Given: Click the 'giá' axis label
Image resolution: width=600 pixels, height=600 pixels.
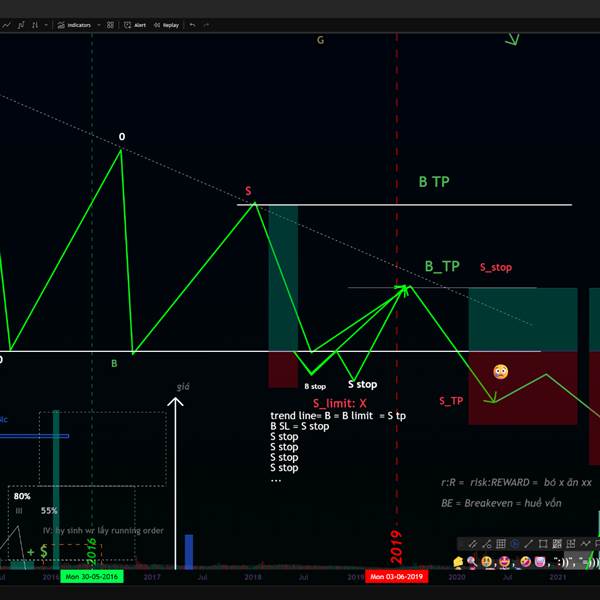Looking at the screenshot, I should pyautogui.click(x=183, y=387).
